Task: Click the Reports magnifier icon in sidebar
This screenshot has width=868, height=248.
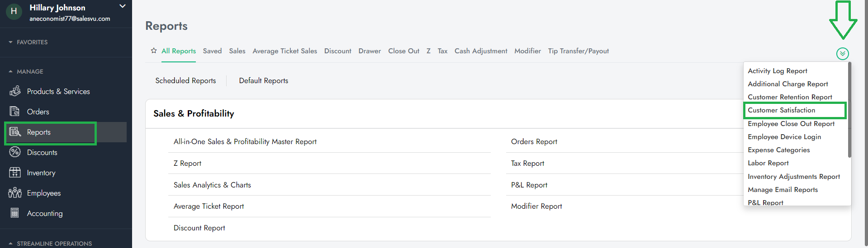Action: click(x=15, y=132)
